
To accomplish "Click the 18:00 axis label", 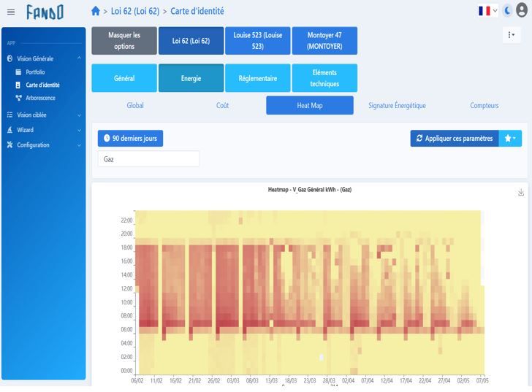I will pos(126,247).
